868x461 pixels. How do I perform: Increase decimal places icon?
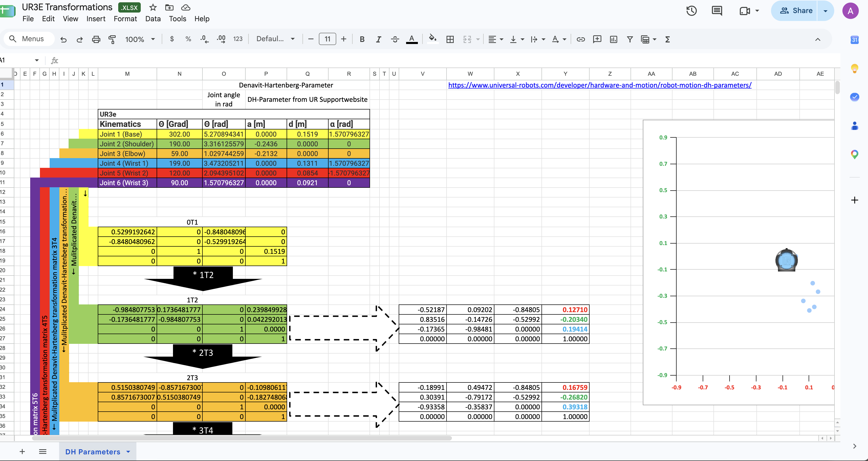(x=221, y=39)
